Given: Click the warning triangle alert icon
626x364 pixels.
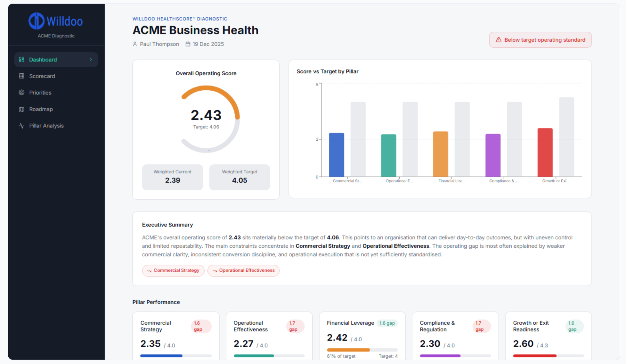Looking at the screenshot, I should tap(498, 40).
